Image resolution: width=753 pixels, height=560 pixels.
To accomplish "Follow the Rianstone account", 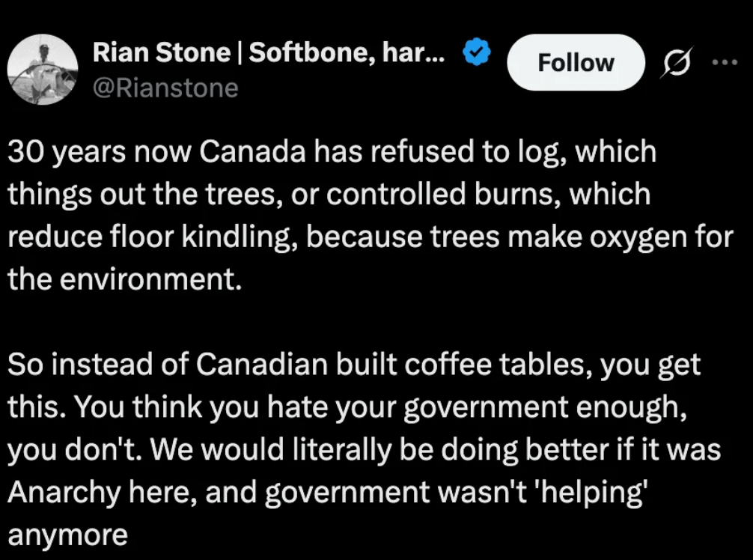I will (576, 62).
